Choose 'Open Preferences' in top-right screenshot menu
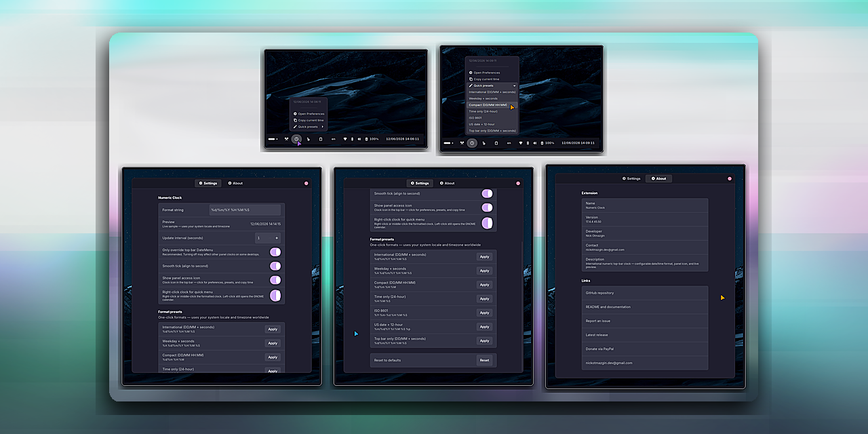 click(x=493, y=73)
